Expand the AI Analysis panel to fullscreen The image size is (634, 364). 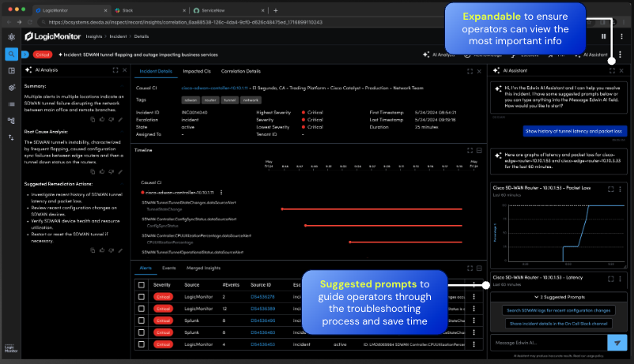point(115,70)
